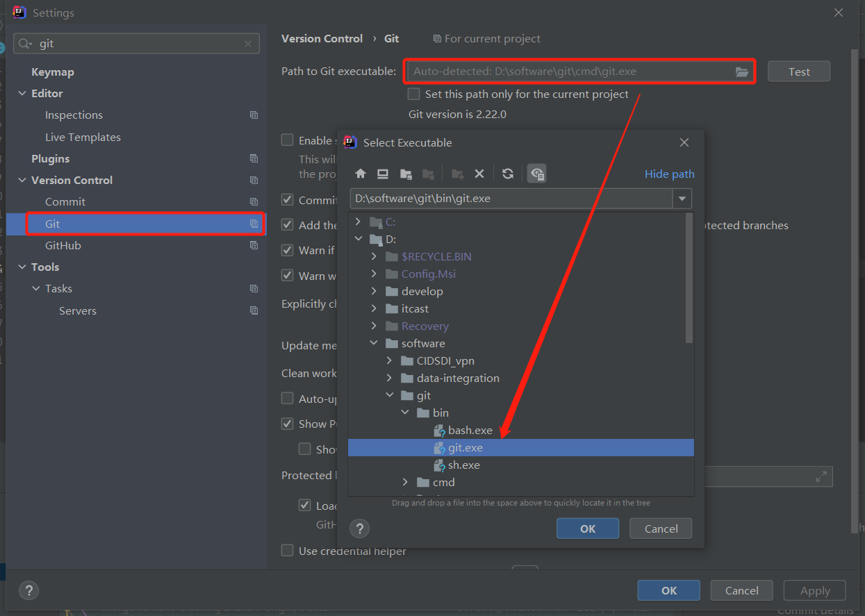Click Cancel in the Settings dialog
The image size is (865, 616).
click(742, 590)
